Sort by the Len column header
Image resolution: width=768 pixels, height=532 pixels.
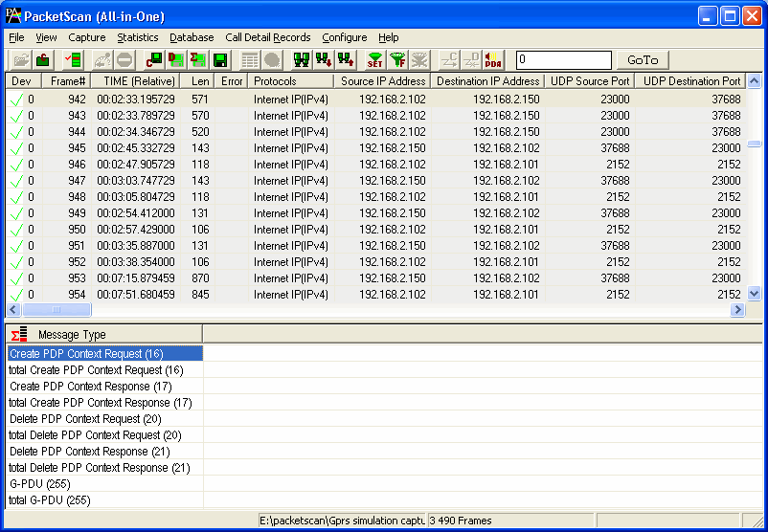click(197, 81)
